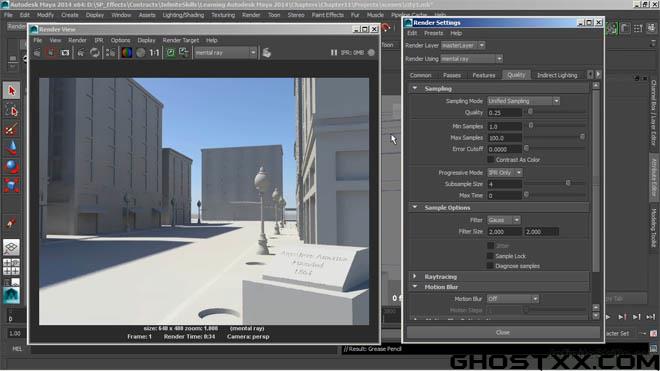Select the arrow Select tool in toolbox

click(11, 91)
